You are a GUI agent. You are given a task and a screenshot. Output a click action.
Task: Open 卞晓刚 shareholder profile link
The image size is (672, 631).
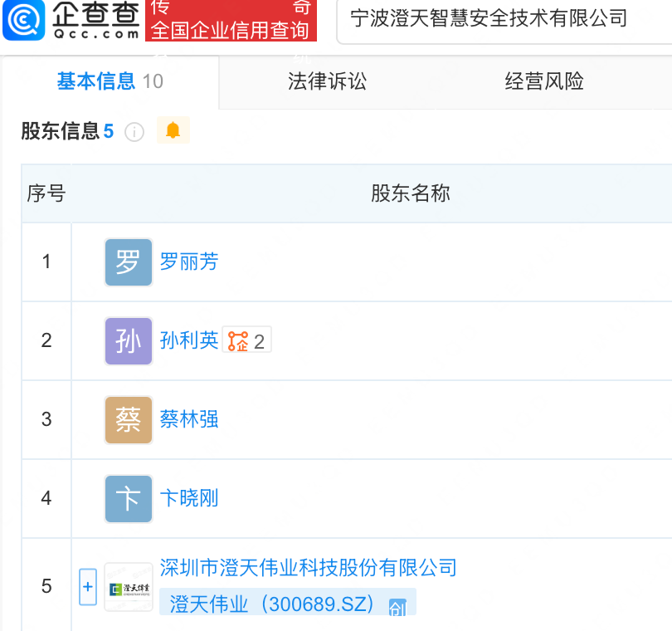[x=189, y=498]
